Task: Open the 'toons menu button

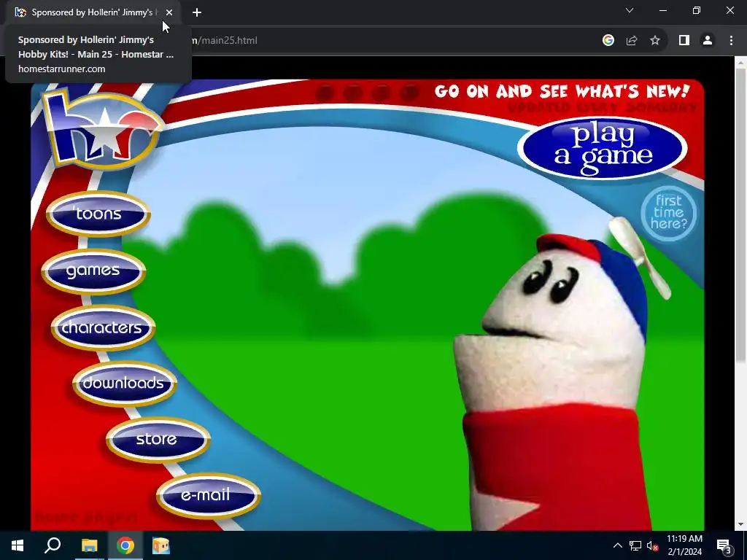Action: click(98, 214)
